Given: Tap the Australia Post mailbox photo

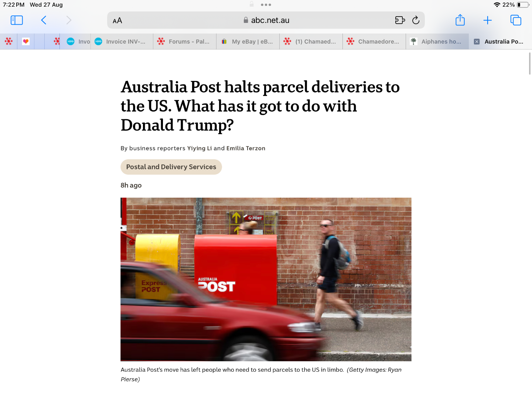Looking at the screenshot, I should [x=266, y=279].
